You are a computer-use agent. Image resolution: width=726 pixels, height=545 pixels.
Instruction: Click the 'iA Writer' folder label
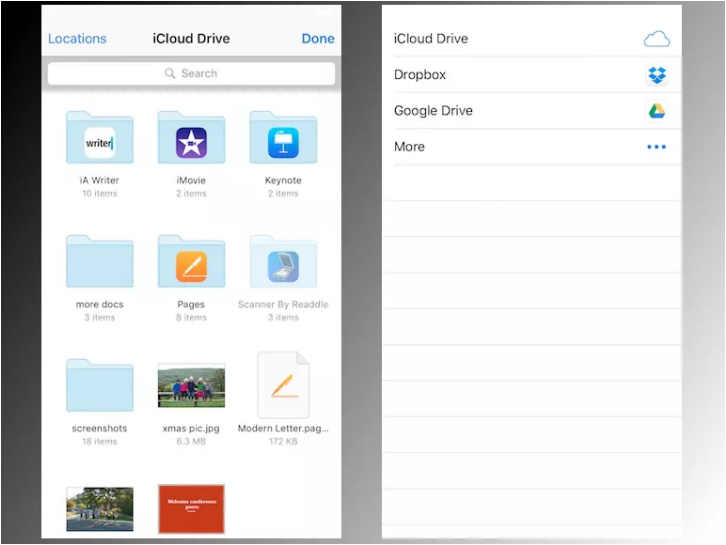100,180
